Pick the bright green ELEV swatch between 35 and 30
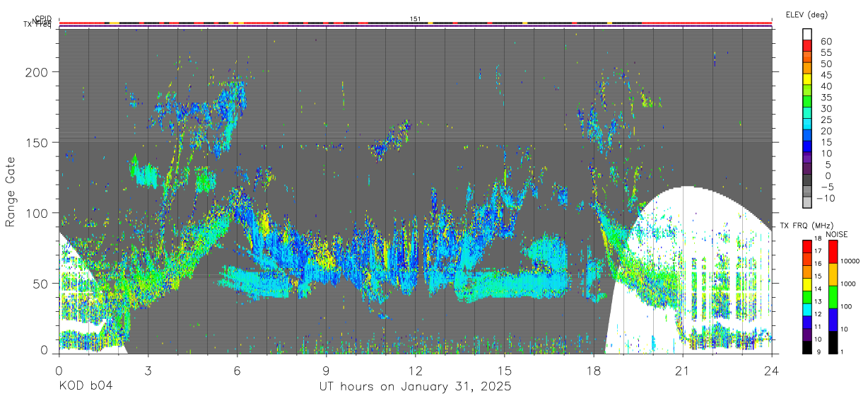Image resolution: width=868 pixels, height=401 pixels. coord(807,101)
